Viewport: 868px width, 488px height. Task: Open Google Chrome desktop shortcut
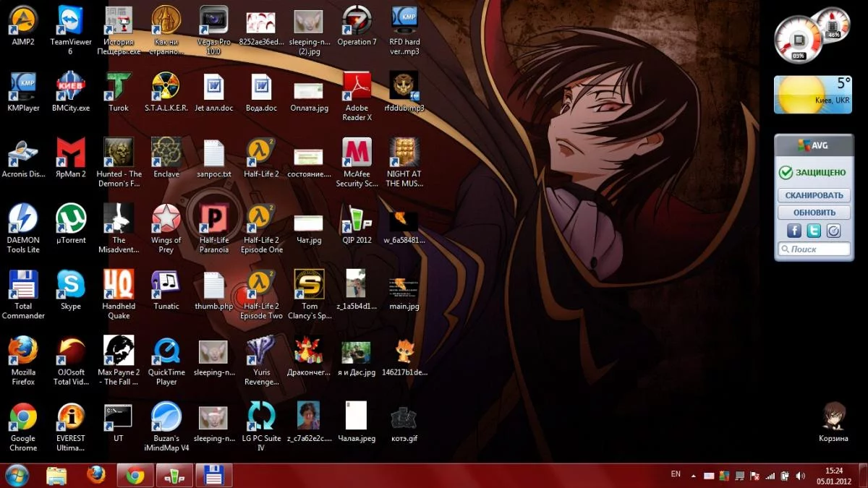pos(23,427)
